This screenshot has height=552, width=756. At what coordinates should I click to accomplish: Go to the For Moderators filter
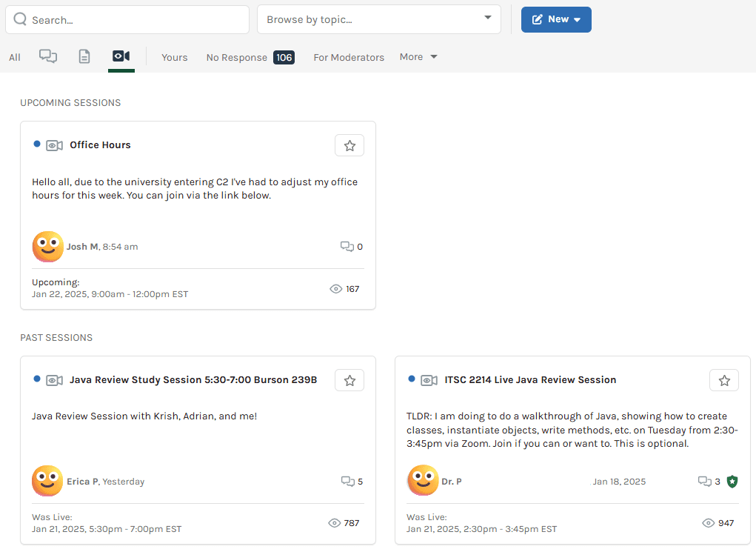point(349,57)
